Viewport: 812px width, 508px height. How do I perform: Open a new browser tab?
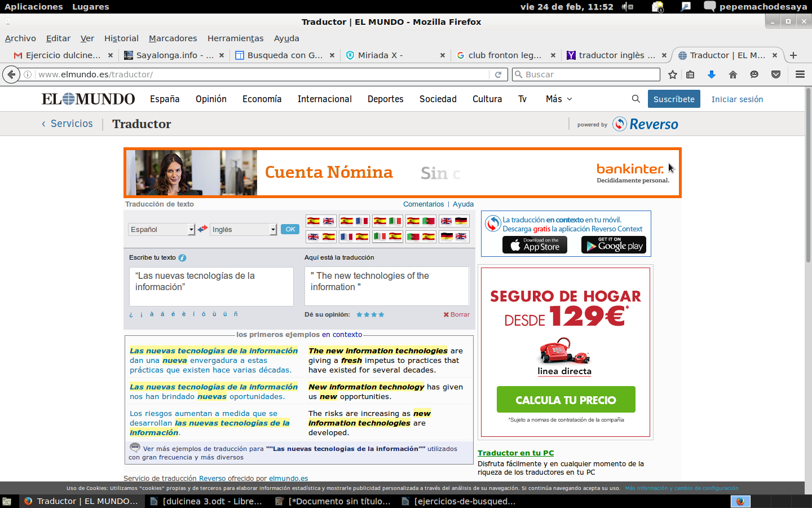[793, 55]
